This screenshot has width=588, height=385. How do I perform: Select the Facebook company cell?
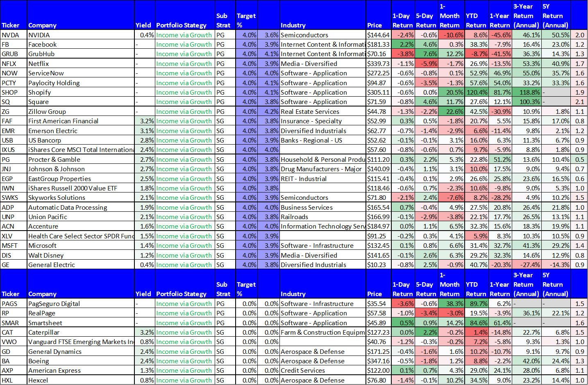tap(81, 44)
